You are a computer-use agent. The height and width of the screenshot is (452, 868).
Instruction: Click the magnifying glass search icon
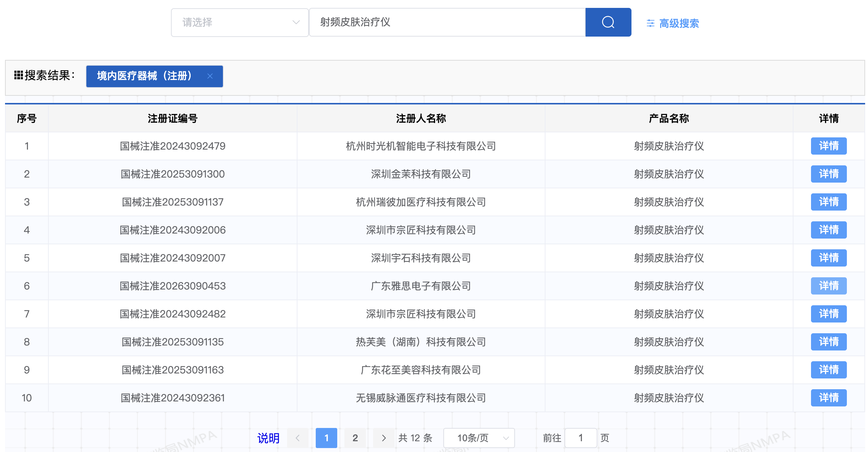[x=608, y=22]
